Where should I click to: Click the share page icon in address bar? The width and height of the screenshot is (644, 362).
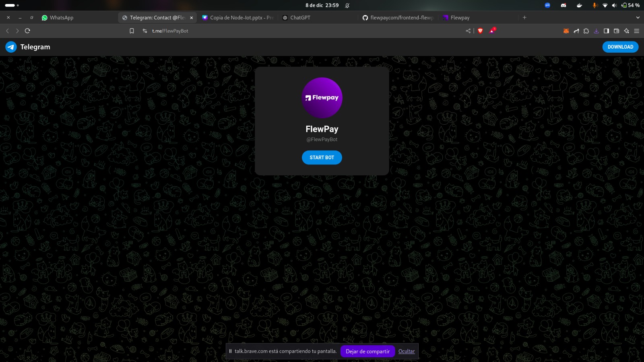click(x=468, y=31)
